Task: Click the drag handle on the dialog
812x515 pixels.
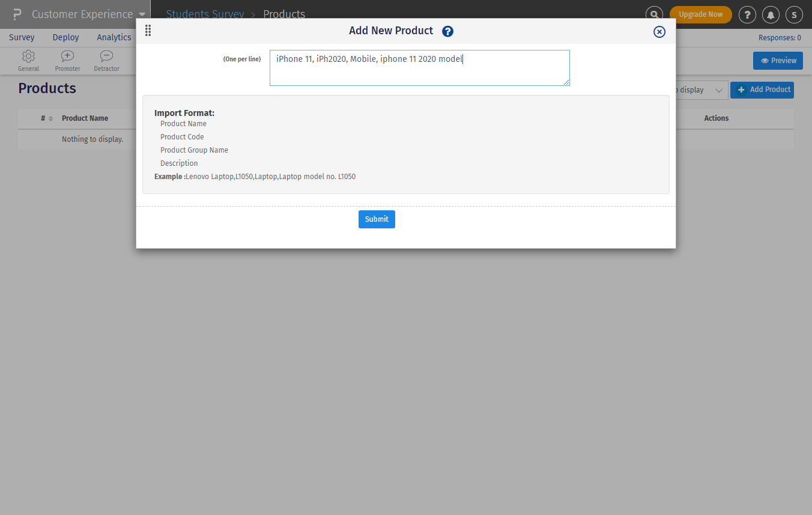Action: tap(148, 30)
